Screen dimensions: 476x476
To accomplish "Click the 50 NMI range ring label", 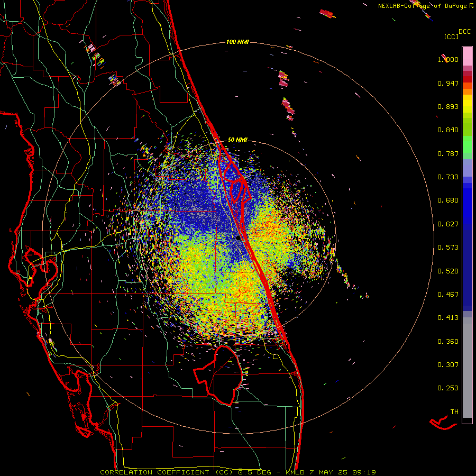I will tap(237, 140).
